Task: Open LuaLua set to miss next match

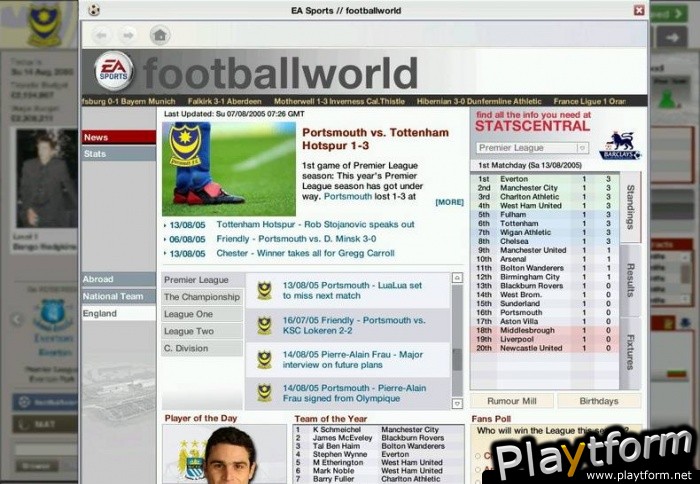Action: click(x=352, y=290)
